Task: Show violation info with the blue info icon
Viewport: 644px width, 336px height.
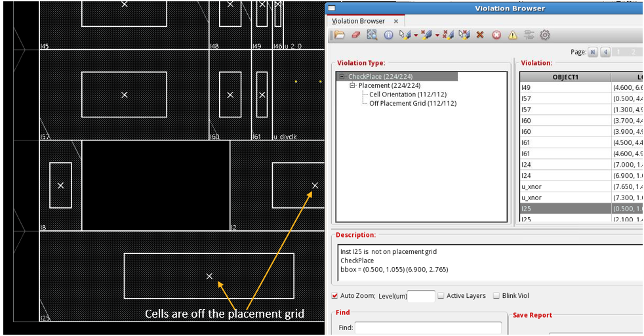Action: [388, 35]
